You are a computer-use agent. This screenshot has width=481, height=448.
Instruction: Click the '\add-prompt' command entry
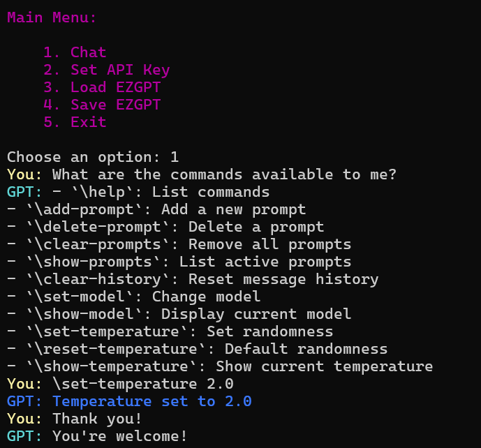tap(156, 210)
